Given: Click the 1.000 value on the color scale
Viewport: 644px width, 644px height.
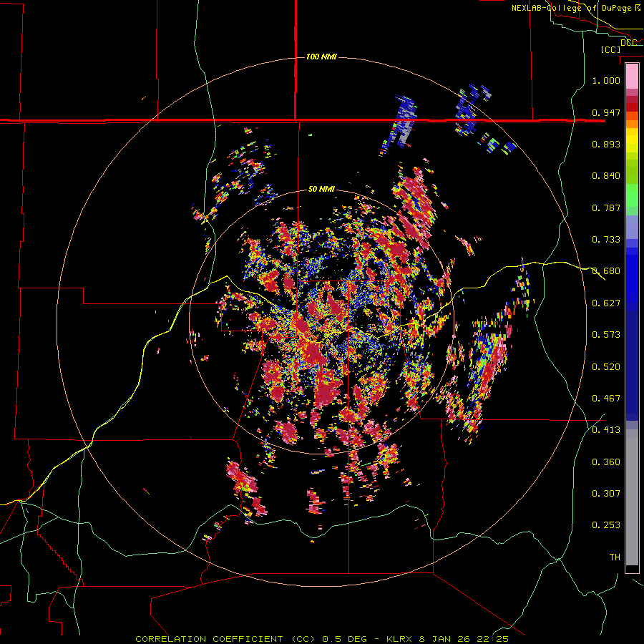Looking at the screenshot, I should click(x=606, y=80).
